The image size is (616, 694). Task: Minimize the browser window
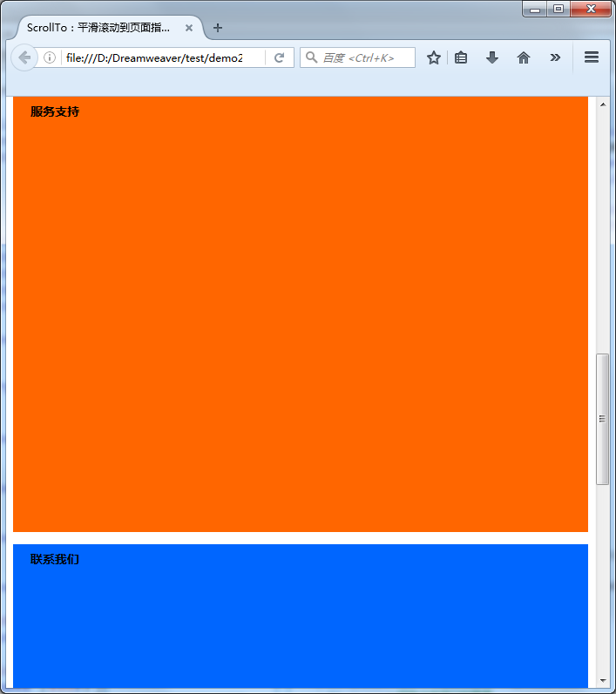tap(535, 9)
